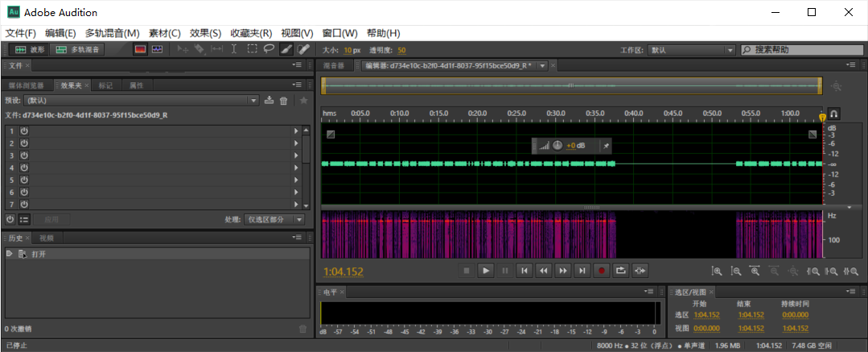Open the process (处理) selection dropdown

coord(275,219)
